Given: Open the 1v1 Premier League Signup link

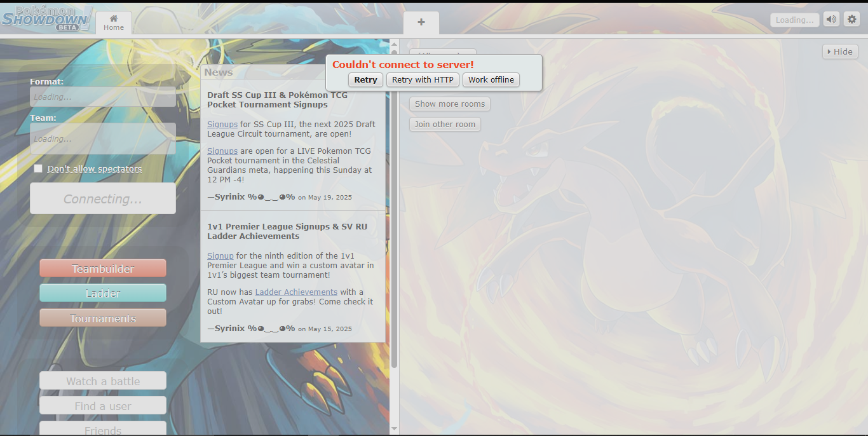Looking at the screenshot, I should tap(220, 256).
